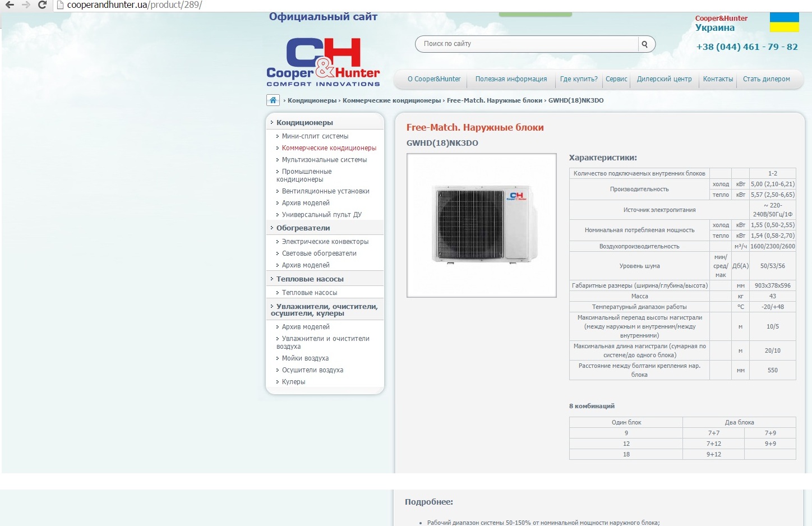Open 'Мультизональные системы' sidebar link
812x526 pixels.
click(x=324, y=160)
